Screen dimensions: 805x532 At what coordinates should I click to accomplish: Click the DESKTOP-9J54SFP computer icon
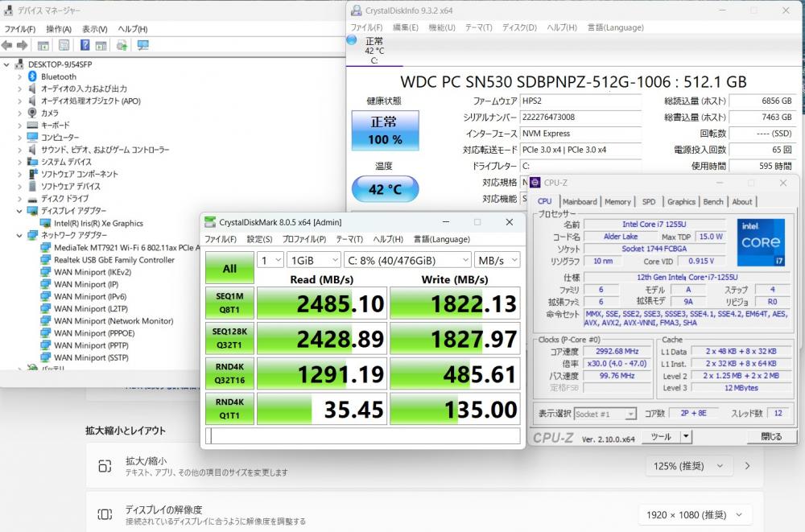click(x=19, y=64)
